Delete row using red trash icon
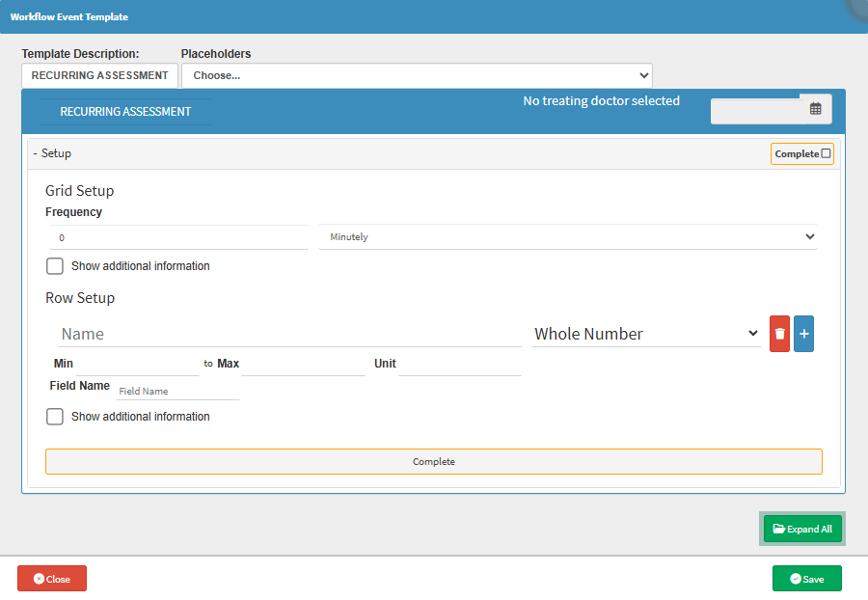The width and height of the screenshot is (868, 600). (x=779, y=334)
